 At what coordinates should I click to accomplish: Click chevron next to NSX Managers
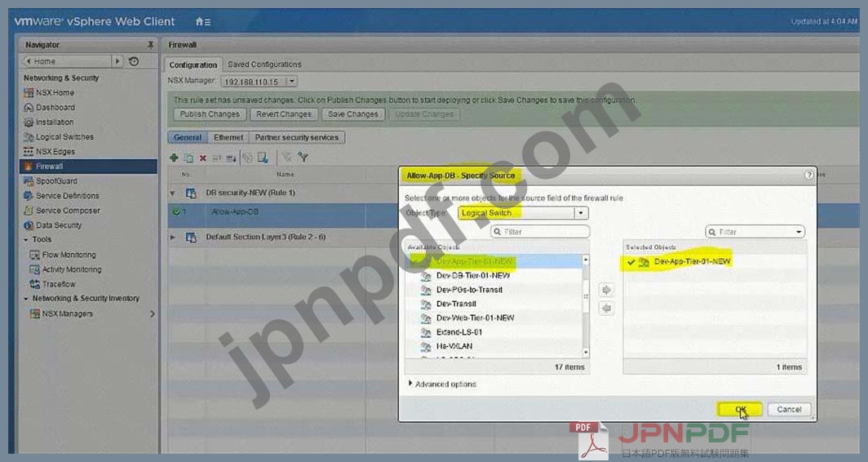click(153, 313)
